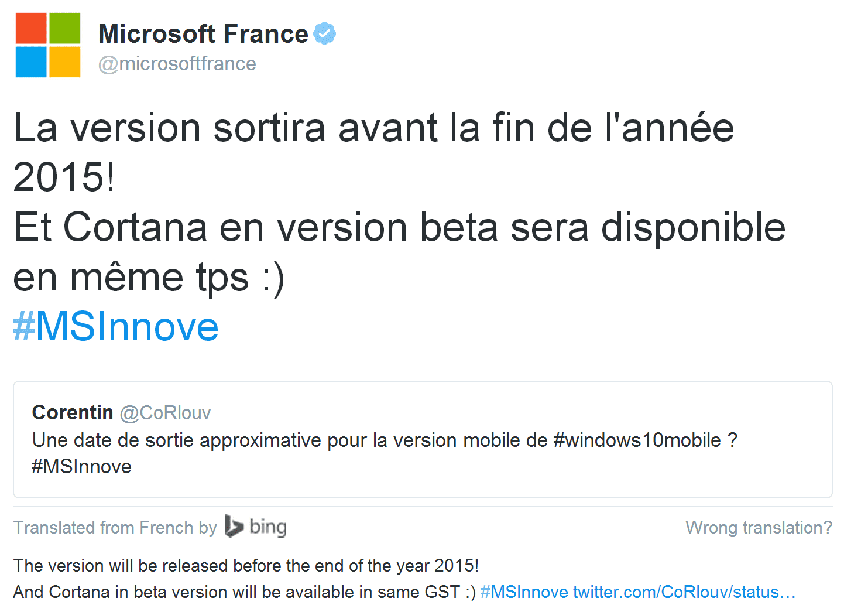This screenshot has width=868, height=605.
Task: Click Corentin's name in quoted tweet
Action: pos(73,412)
